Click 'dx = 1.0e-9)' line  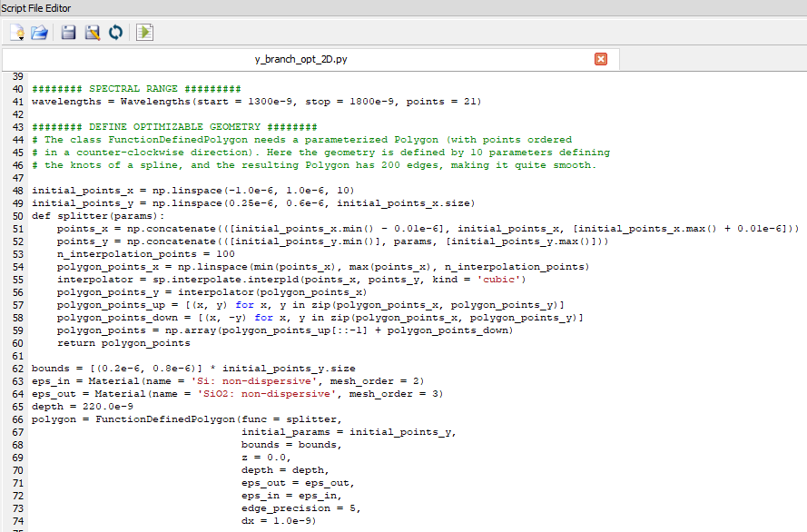click(x=279, y=521)
